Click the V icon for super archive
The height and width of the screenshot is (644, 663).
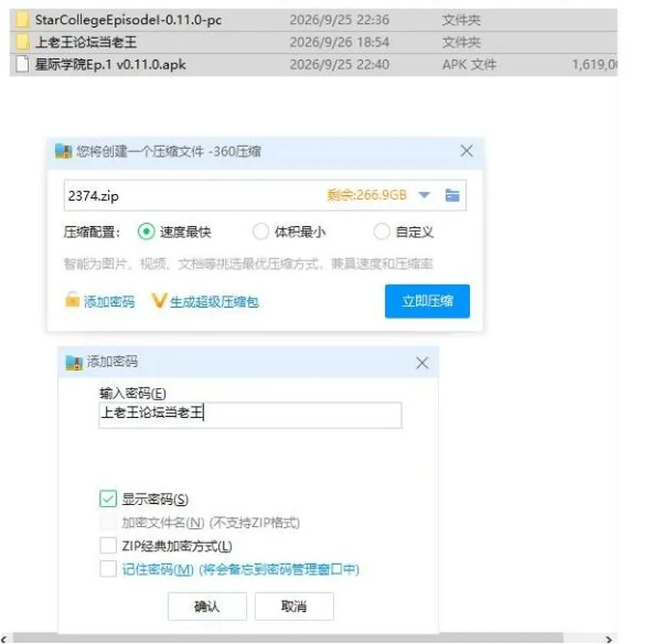click(x=159, y=300)
